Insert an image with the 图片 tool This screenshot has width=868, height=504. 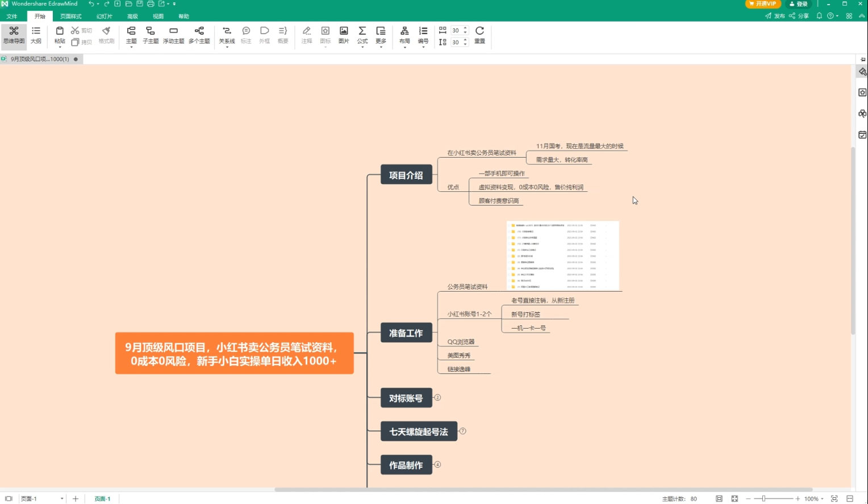(x=343, y=35)
